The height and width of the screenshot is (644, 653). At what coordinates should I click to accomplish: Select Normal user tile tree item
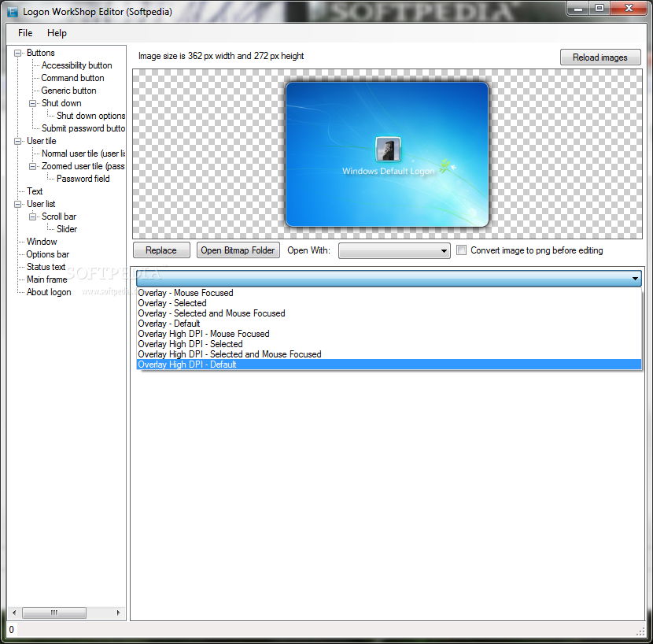pyautogui.click(x=83, y=154)
